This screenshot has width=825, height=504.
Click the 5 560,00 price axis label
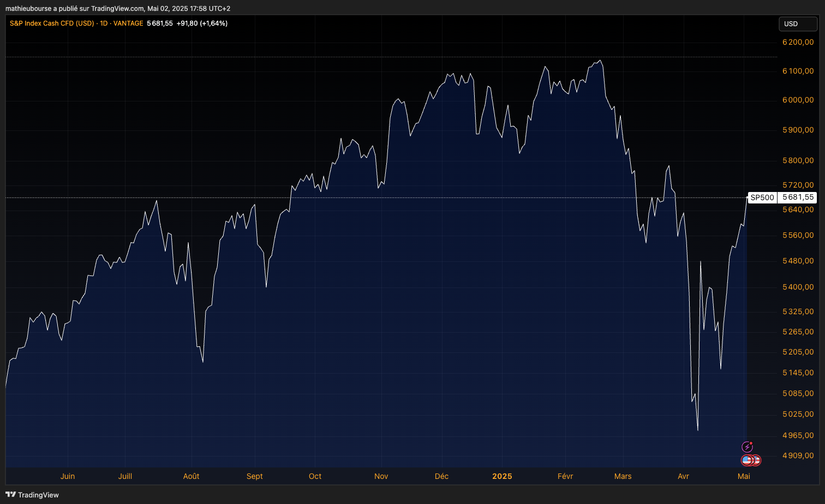point(798,235)
